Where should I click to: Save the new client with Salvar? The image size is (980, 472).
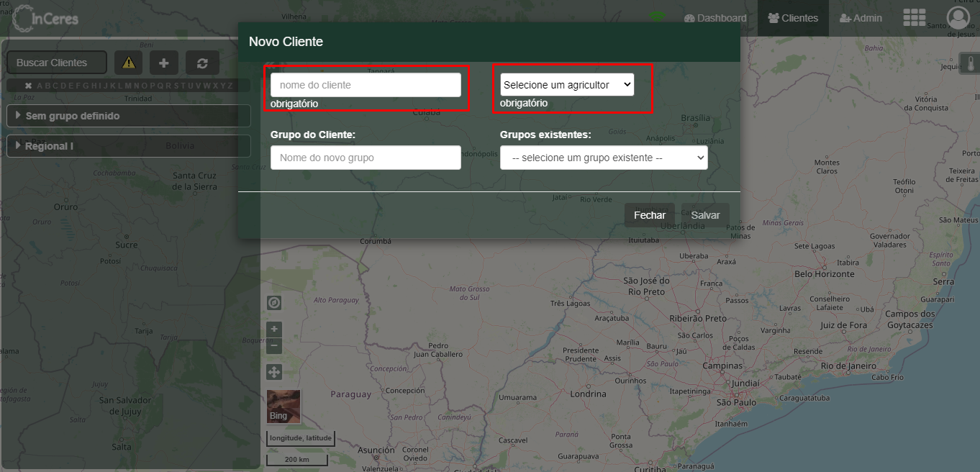(x=705, y=215)
